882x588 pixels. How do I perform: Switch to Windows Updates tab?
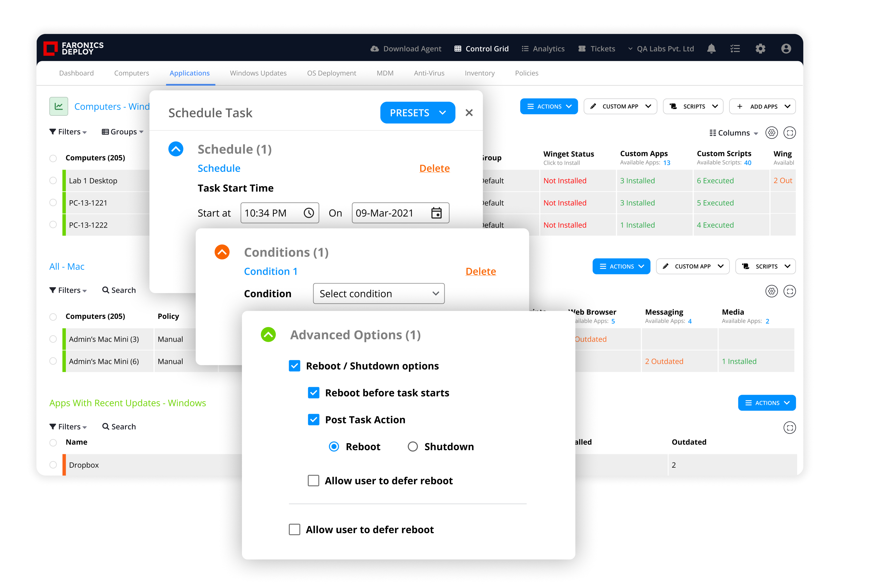pos(258,73)
